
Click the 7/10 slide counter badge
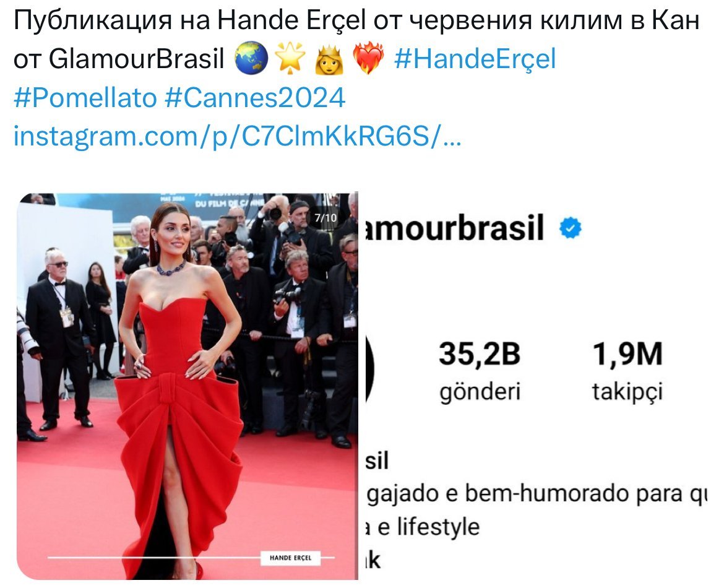tap(325, 217)
